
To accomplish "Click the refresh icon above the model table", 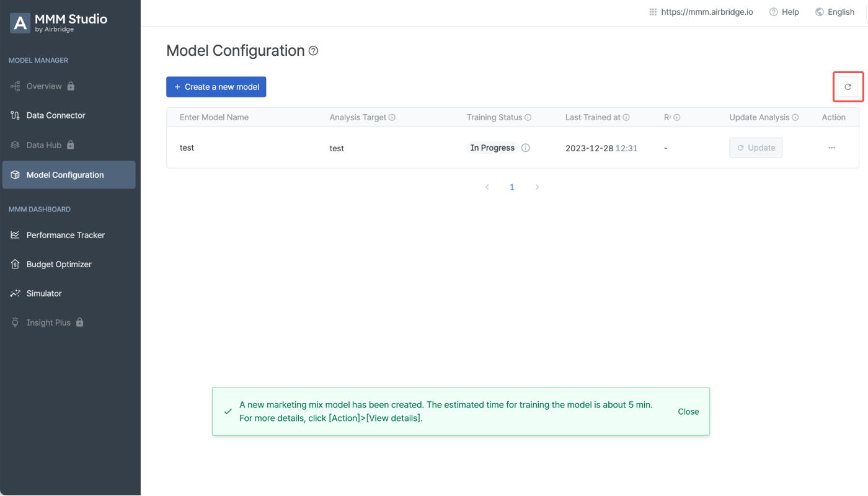I will point(848,87).
